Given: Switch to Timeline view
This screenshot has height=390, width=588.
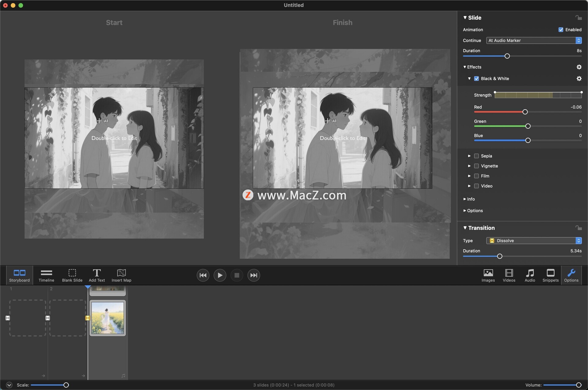Looking at the screenshot, I should 46,275.
